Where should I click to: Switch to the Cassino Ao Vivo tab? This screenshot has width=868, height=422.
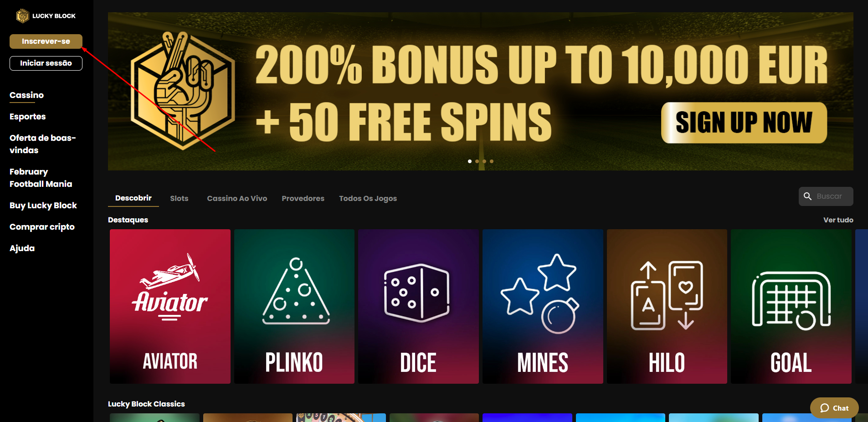click(237, 198)
